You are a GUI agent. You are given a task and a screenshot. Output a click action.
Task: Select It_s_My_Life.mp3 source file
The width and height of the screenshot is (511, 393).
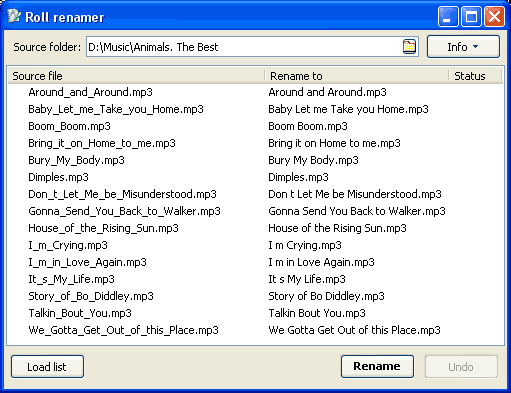71,279
